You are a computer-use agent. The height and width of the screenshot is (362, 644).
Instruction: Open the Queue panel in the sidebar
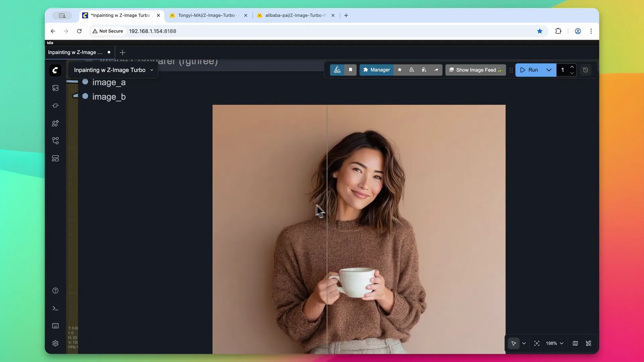(x=55, y=88)
